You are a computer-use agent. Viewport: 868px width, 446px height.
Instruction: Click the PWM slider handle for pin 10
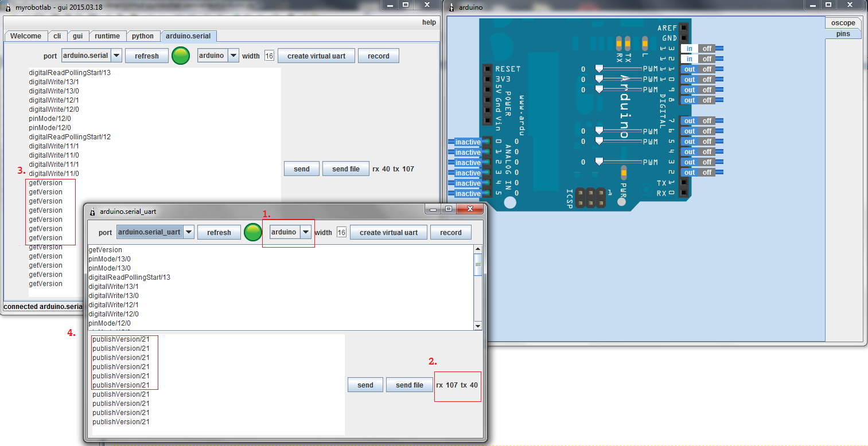(x=600, y=79)
